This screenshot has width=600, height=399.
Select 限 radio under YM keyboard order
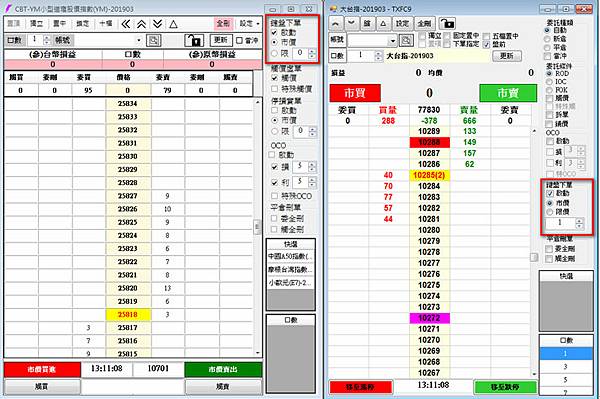click(x=274, y=54)
